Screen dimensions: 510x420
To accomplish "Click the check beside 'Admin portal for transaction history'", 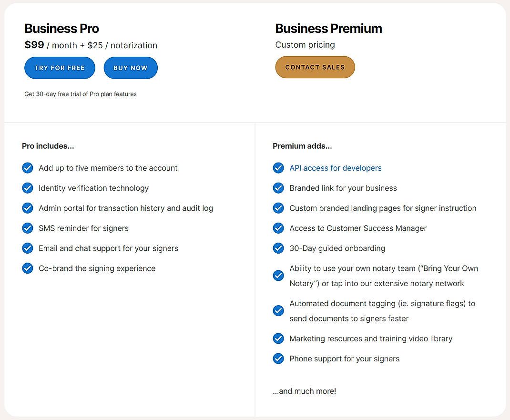I will click(28, 208).
